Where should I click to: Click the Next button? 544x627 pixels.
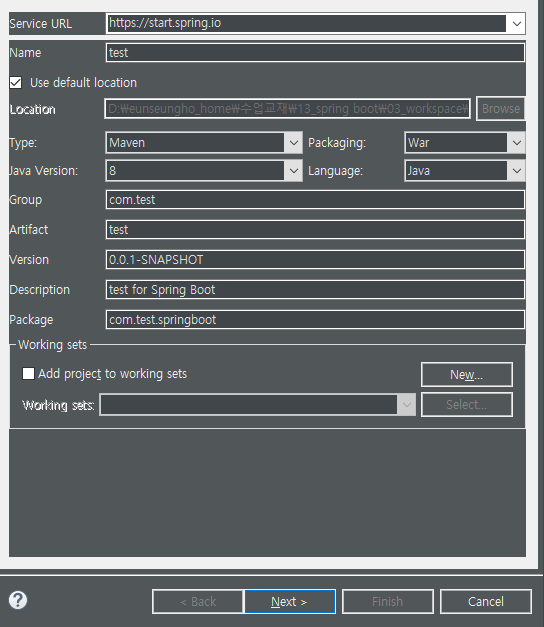[x=290, y=601]
